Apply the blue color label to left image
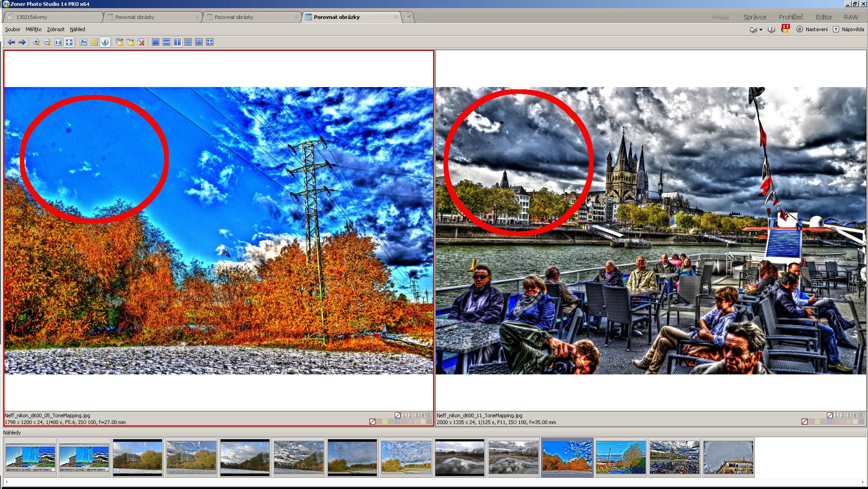This screenshot has height=489, width=868. [397, 422]
